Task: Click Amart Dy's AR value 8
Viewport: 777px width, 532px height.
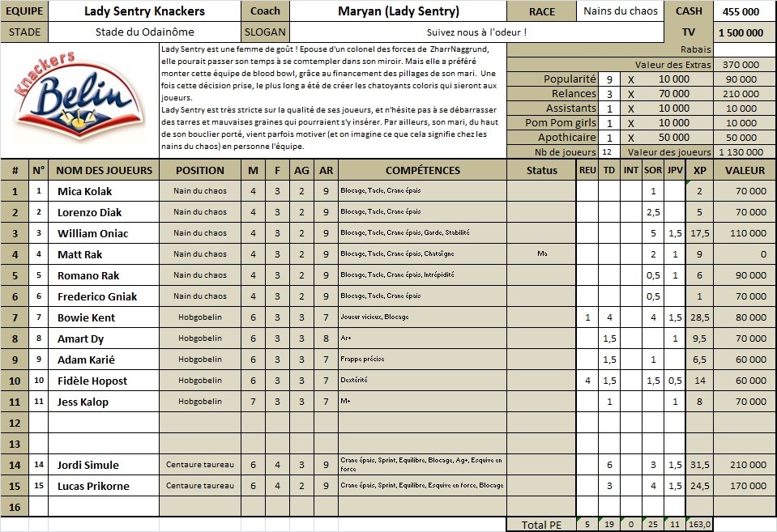Action: coord(326,338)
